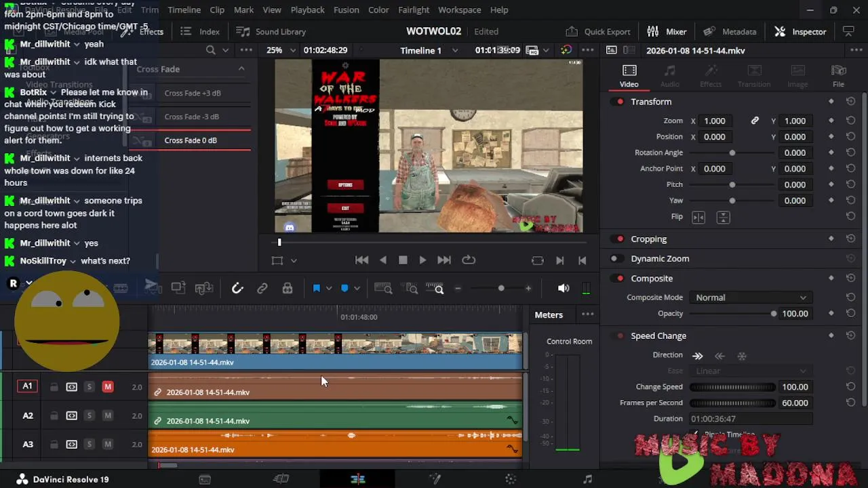Set speed direction to reverse

719,356
